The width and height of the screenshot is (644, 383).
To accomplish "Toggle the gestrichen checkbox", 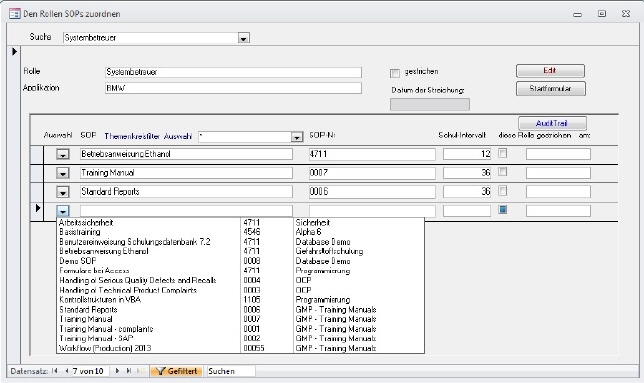I will (395, 73).
